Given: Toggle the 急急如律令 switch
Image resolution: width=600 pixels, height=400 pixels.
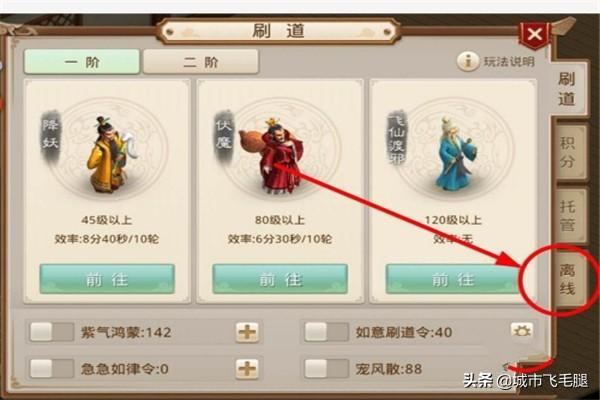Looking at the screenshot, I should tap(52, 369).
